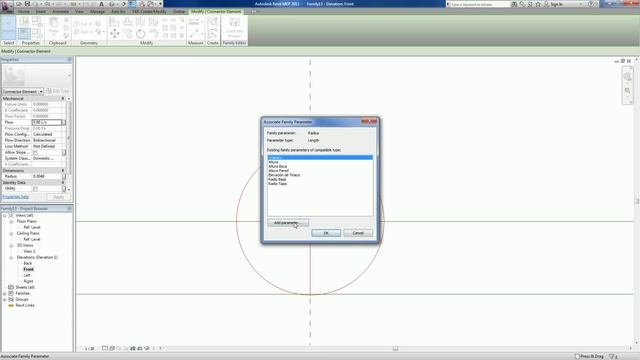The width and height of the screenshot is (640, 360).
Task: Click the Properties palette vertical scrollbar
Action: pyautogui.click(x=69, y=144)
